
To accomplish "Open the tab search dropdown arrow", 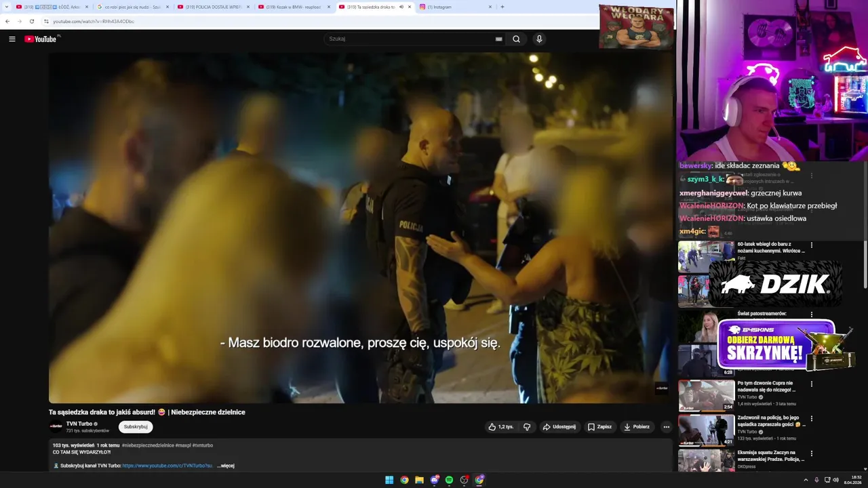I will 6,7.
